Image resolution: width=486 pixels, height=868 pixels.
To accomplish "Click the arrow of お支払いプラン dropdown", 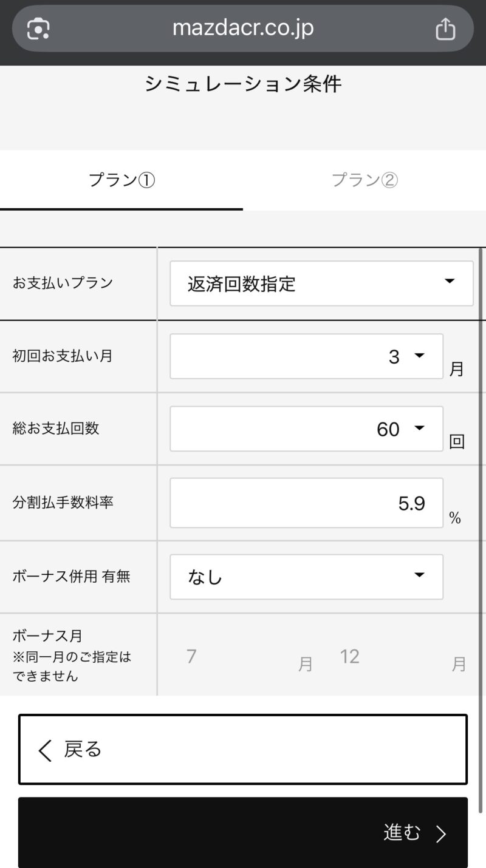I will pos(450,281).
